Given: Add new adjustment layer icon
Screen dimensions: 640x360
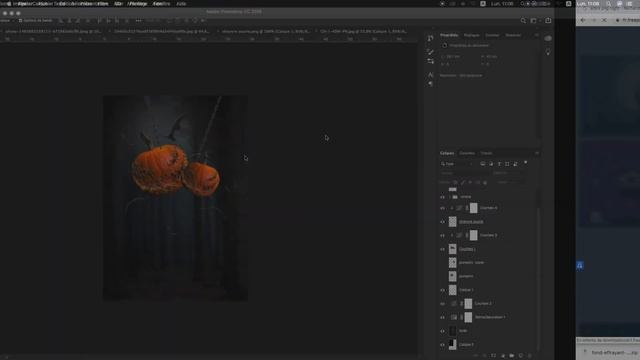Looking at the screenshot, I should tap(503, 356).
